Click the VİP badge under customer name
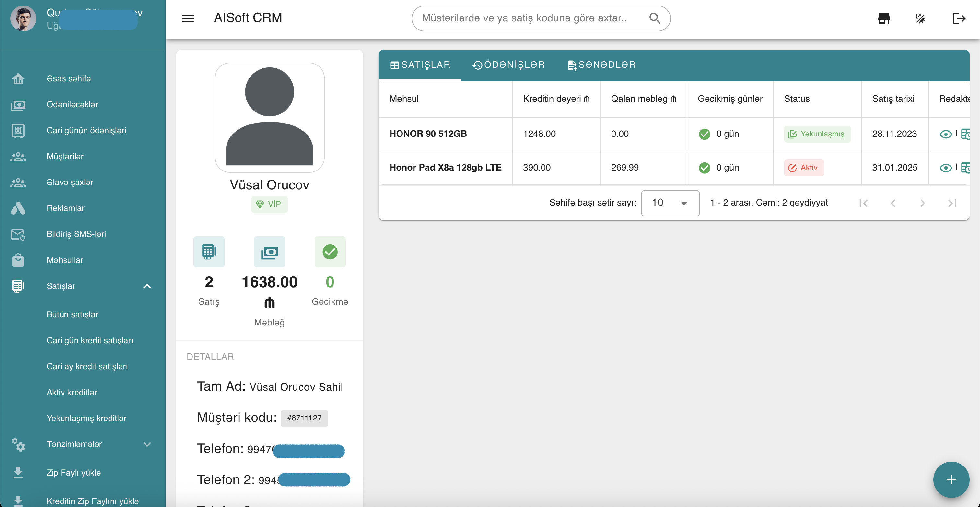Image resolution: width=980 pixels, height=507 pixels. point(269,205)
